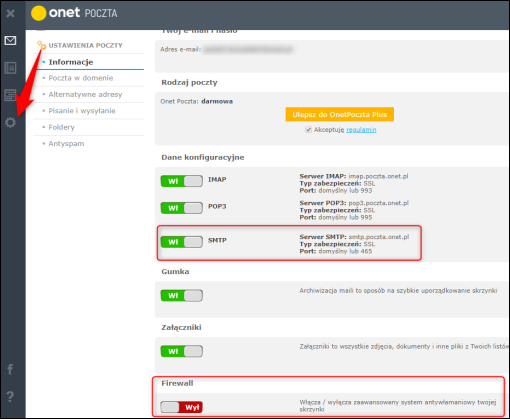This screenshot has width=510, height=419.
Task: Toggle the POP3 switch
Action: click(182, 208)
